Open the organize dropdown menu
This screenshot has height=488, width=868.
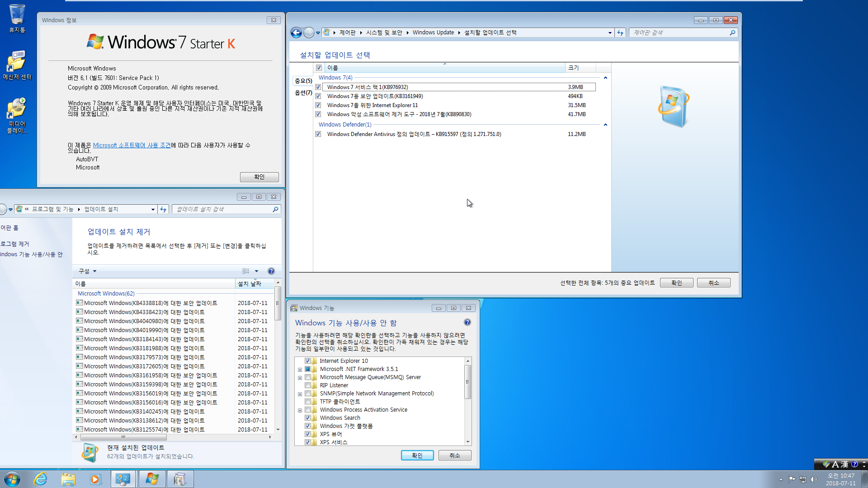pyautogui.click(x=88, y=271)
